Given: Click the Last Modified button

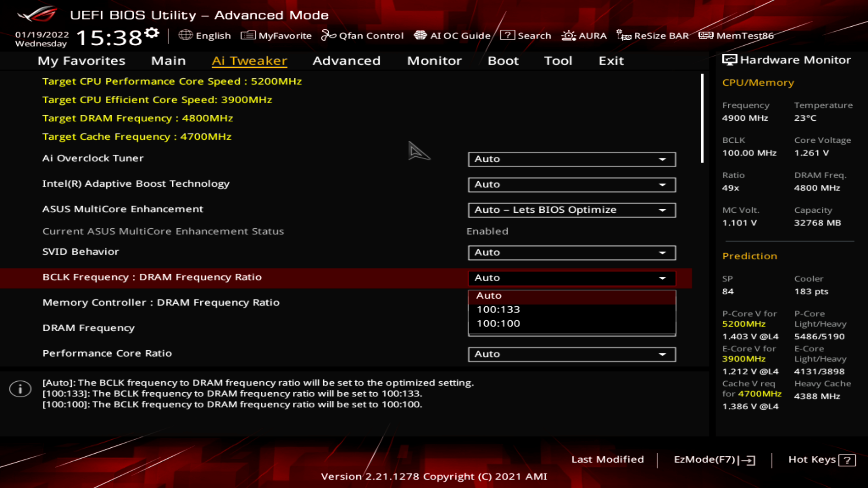Looking at the screenshot, I should pos(608,460).
